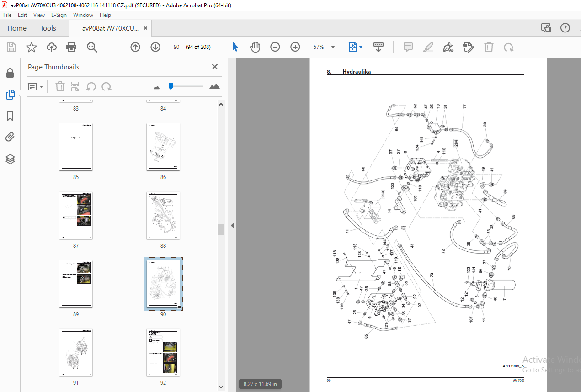Image resolution: width=581 pixels, height=392 pixels.
Task: Open the File menu
Action: [x=7, y=15]
